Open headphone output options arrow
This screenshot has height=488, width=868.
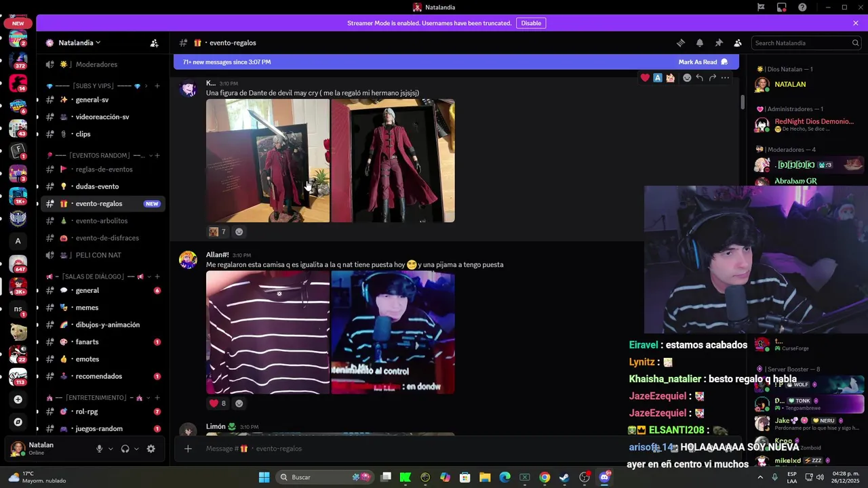[136, 449]
